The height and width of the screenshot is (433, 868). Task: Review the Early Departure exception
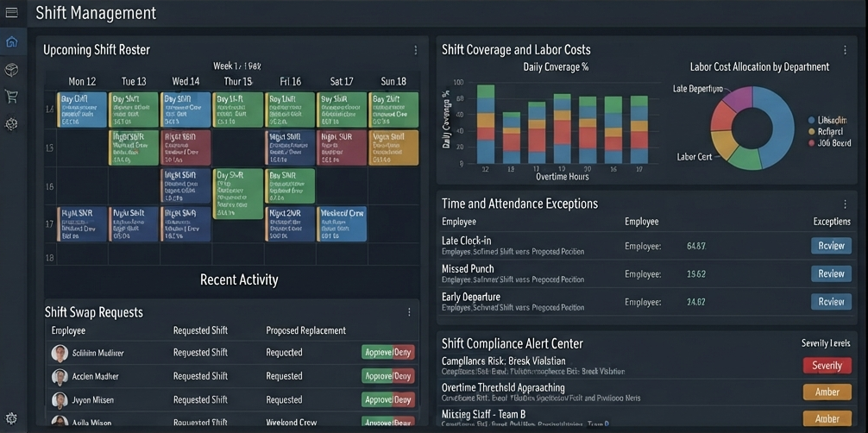[x=831, y=302]
